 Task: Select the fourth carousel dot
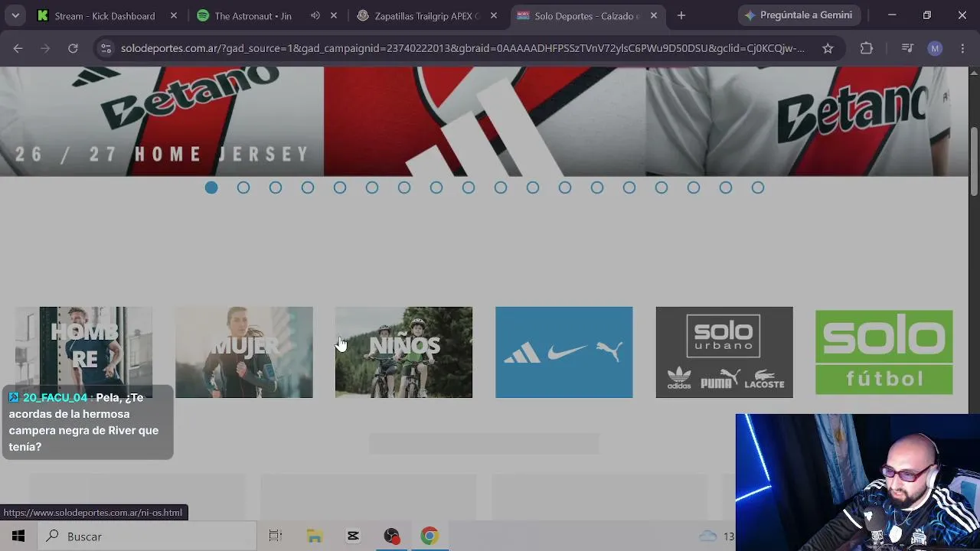[x=308, y=187]
